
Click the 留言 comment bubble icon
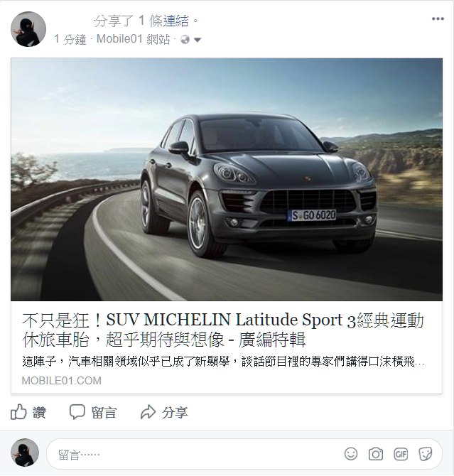[x=77, y=412]
